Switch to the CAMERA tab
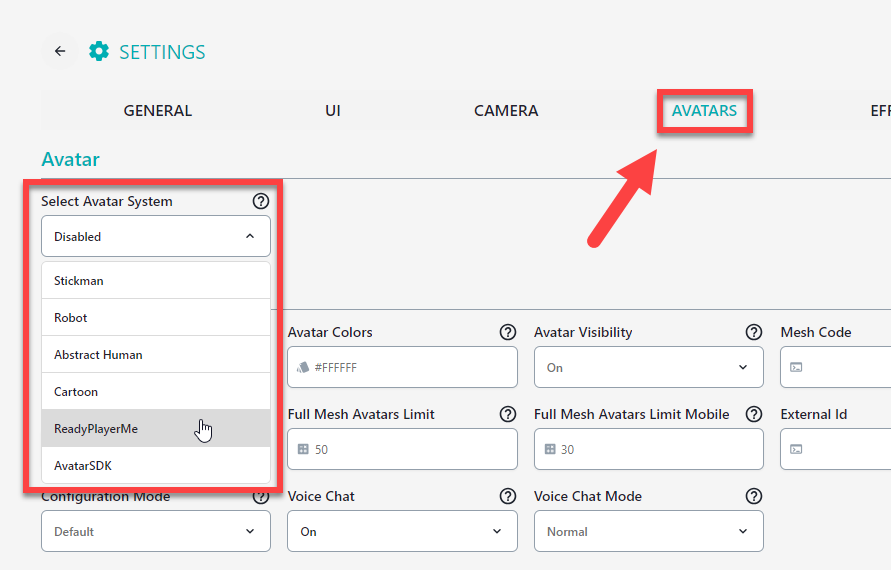This screenshot has width=891, height=570. point(506,110)
